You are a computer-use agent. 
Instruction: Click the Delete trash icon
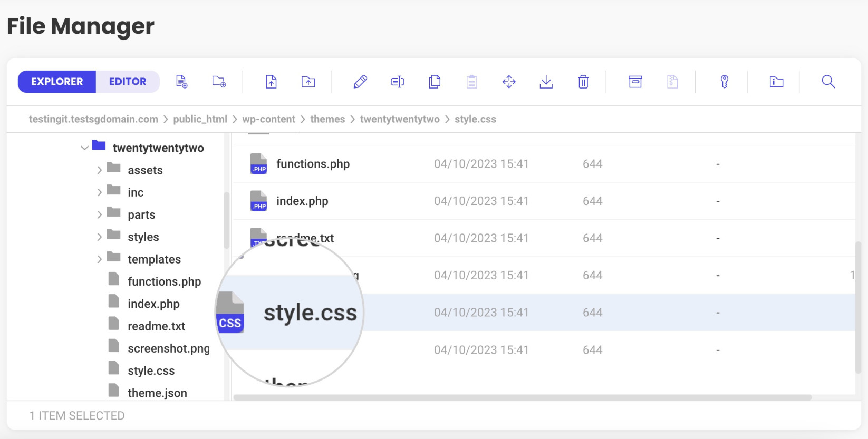point(583,82)
